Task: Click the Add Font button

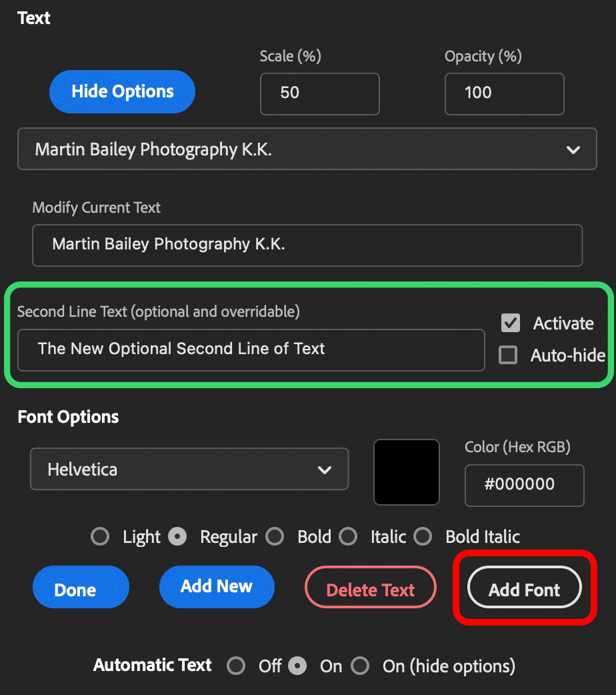Action: coord(525,588)
